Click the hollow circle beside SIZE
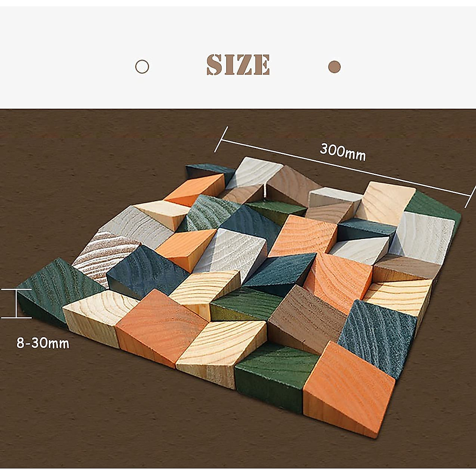The width and height of the screenshot is (476, 476). point(142,67)
